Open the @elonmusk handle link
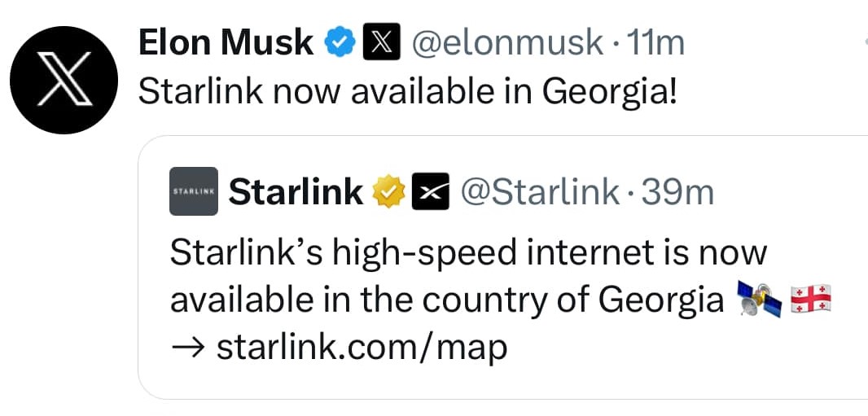This screenshot has width=868, height=416. 508,42
